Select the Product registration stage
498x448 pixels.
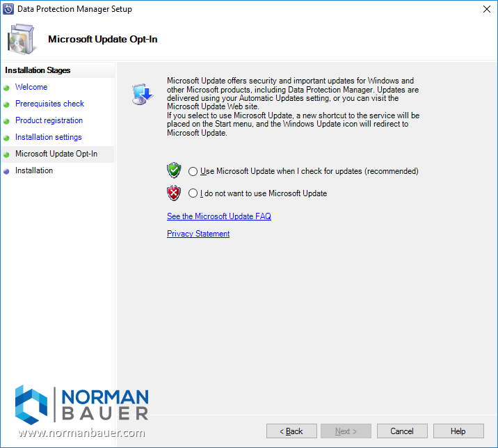(49, 120)
